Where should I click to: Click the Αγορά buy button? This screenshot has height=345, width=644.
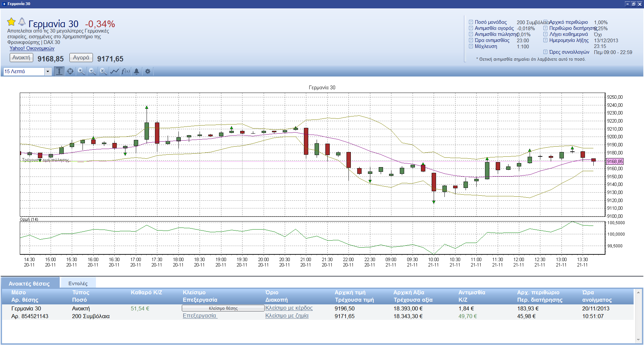pyautogui.click(x=81, y=58)
